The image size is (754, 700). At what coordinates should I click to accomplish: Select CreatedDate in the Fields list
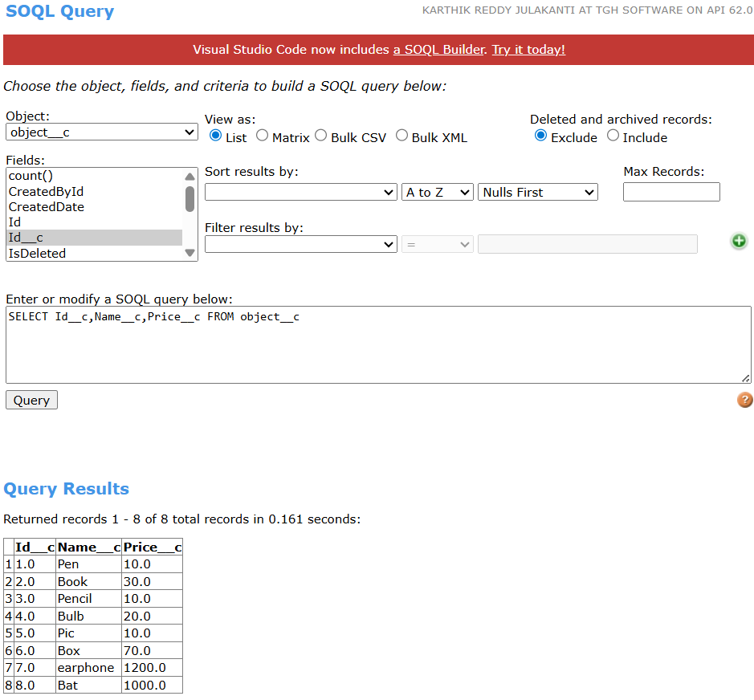[47, 207]
